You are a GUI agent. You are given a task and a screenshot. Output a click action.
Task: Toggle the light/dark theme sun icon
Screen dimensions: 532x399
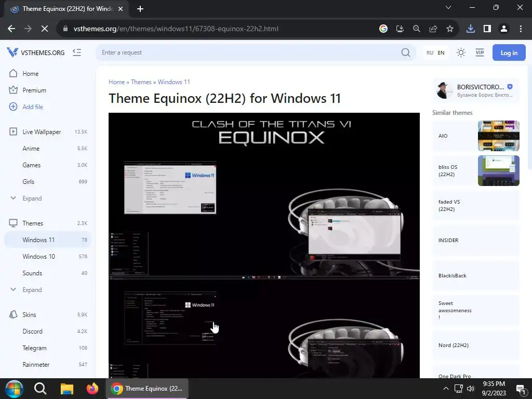[x=461, y=52]
